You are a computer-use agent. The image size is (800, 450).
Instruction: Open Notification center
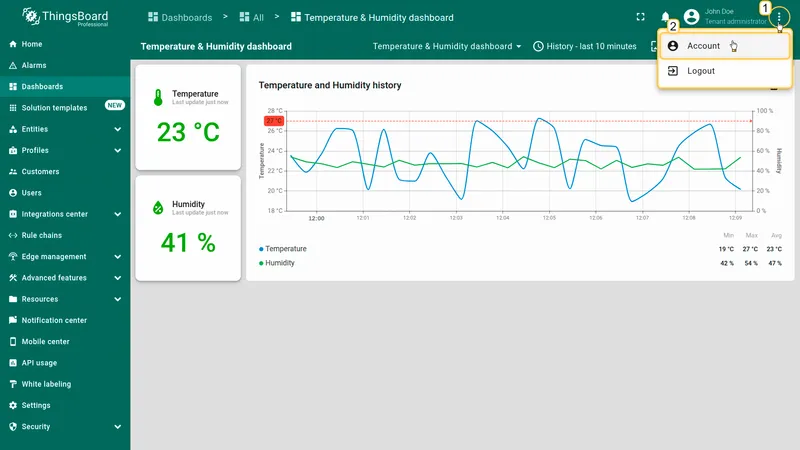[x=65, y=320]
